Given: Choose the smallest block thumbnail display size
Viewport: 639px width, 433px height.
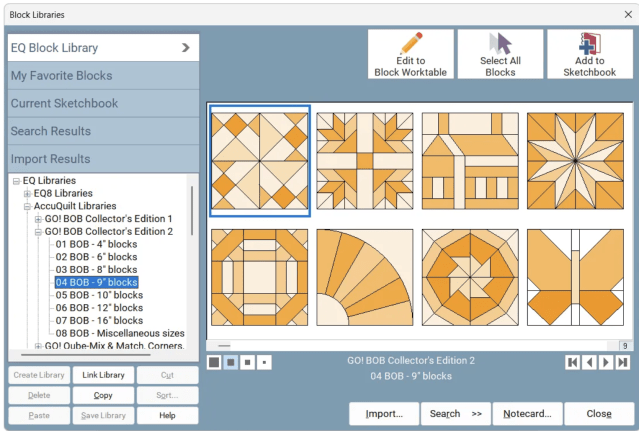Looking at the screenshot, I should tap(265, 361).
